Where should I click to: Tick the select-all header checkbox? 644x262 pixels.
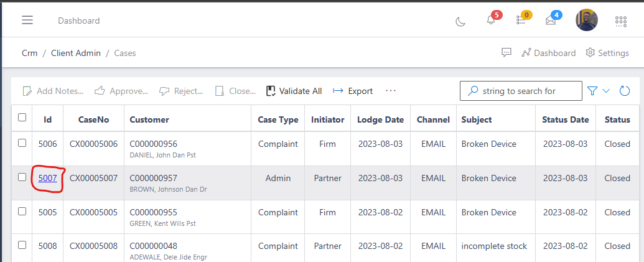tap(22, 118)
